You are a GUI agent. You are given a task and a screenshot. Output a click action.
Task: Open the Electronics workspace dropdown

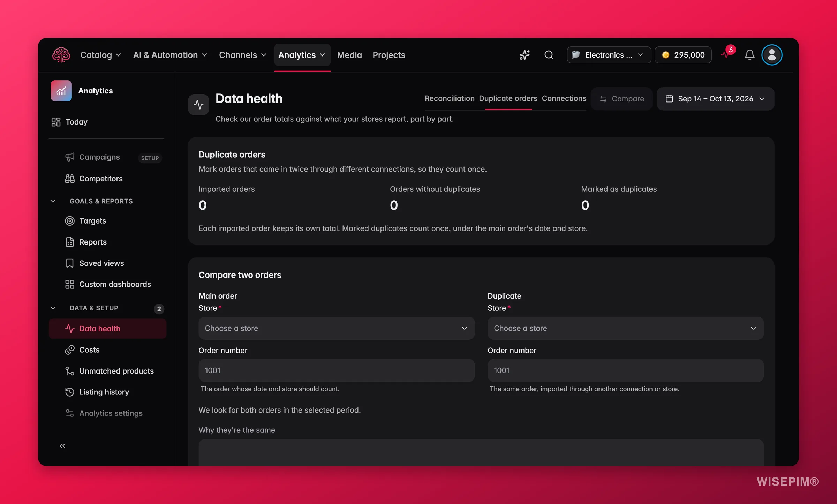[x=609, y=55]
